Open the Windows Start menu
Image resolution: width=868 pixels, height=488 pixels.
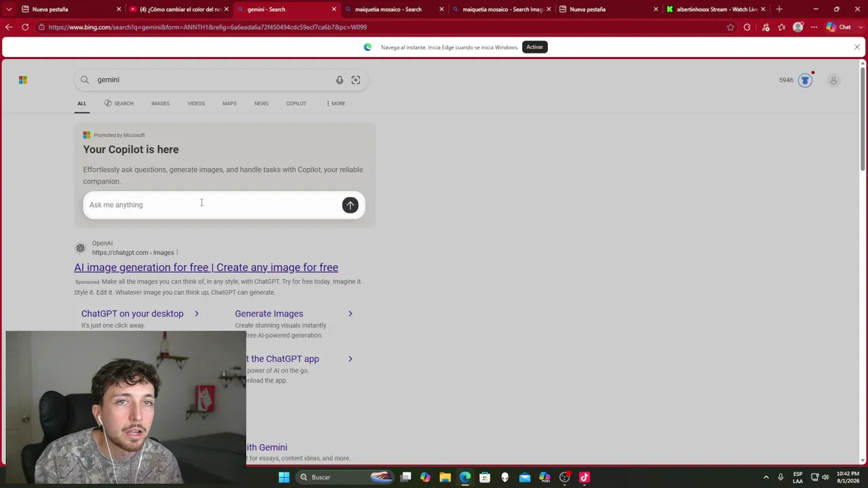pyautogui.click(x=284, y=477)
